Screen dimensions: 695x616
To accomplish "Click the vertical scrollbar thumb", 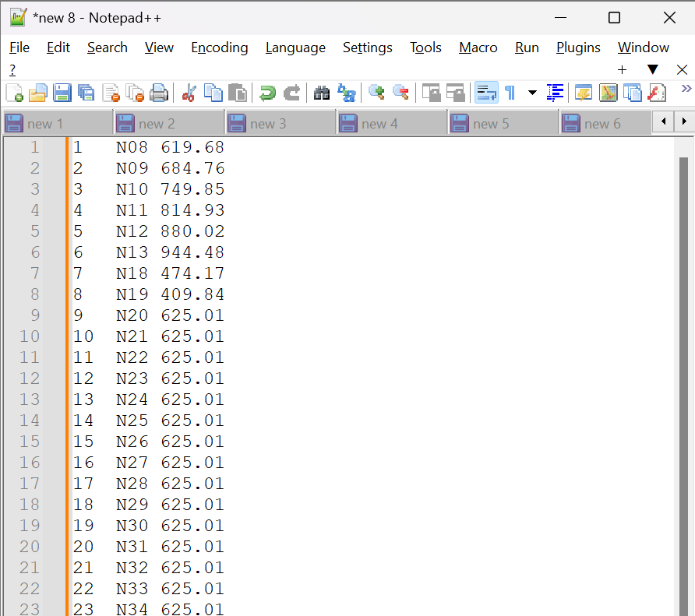I will pos(683,385).
